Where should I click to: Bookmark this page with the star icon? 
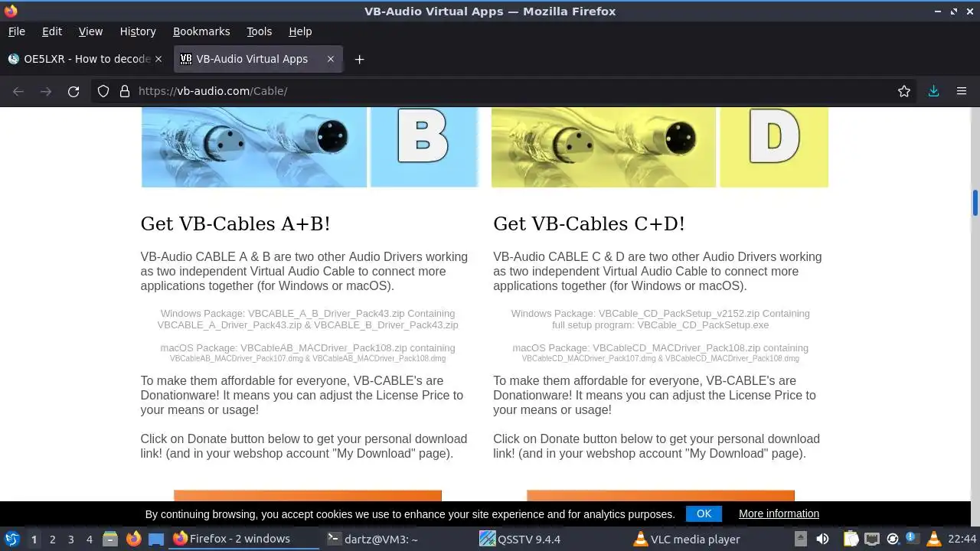[904, 91]
